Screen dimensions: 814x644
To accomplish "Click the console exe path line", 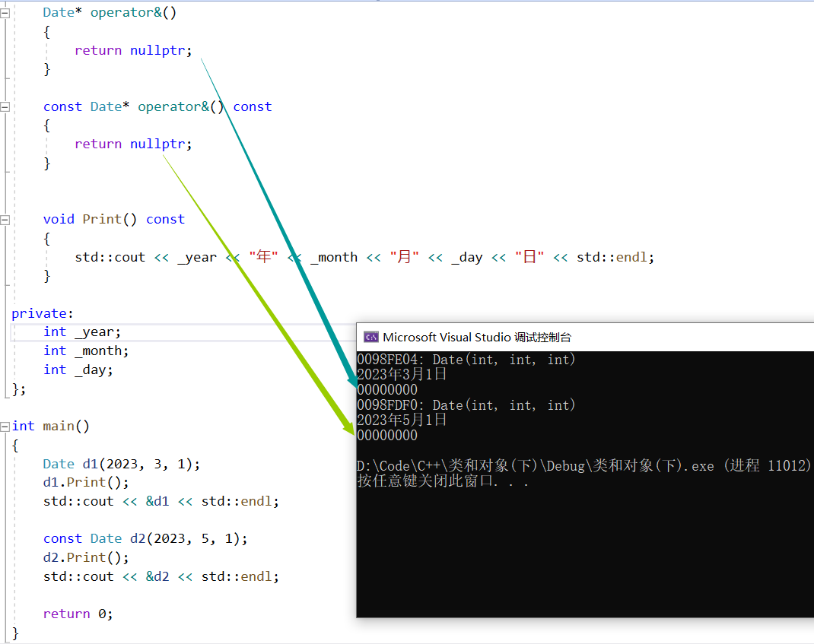I will click(x=584, y=465).
